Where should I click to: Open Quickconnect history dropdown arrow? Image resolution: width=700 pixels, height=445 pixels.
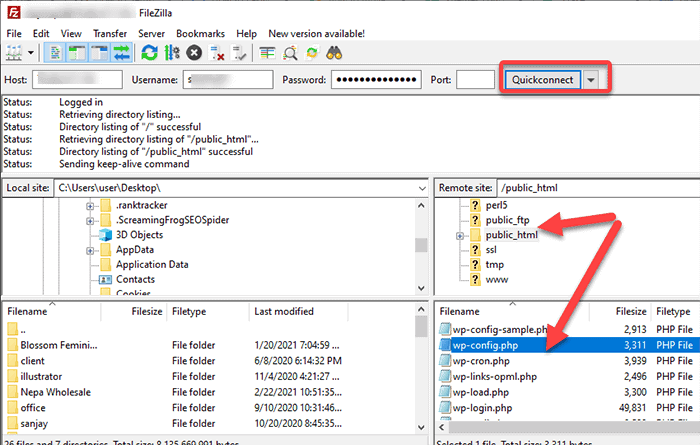pos(592,79)
